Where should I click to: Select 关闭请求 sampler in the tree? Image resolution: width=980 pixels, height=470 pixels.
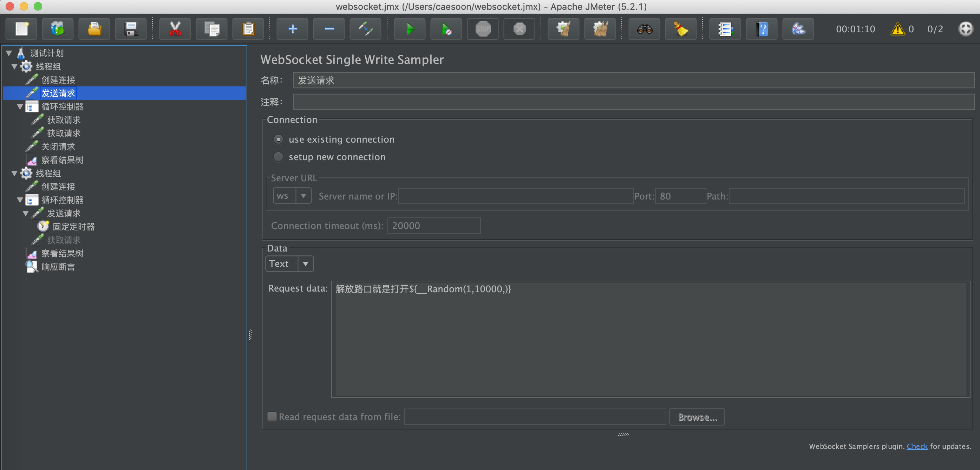coord(58,147)
